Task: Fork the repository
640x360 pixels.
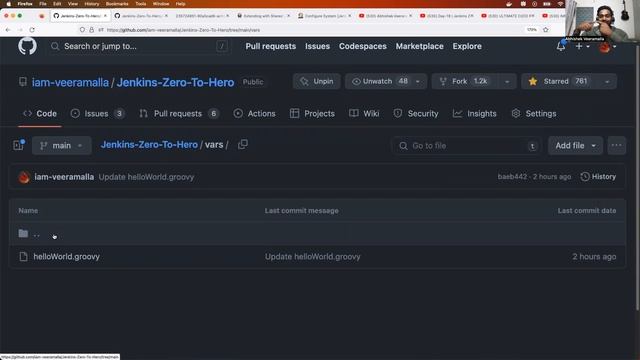Action: tap(464, 81)
